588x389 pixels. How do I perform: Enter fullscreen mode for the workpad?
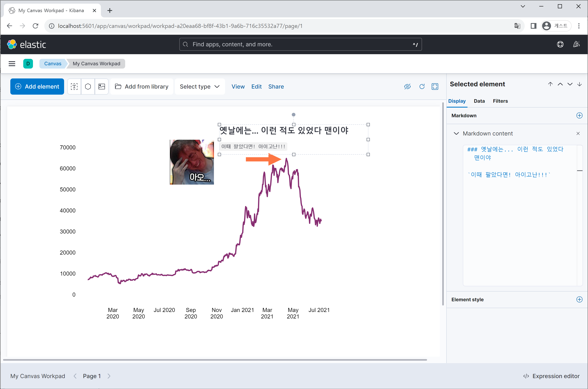(435, 87)
